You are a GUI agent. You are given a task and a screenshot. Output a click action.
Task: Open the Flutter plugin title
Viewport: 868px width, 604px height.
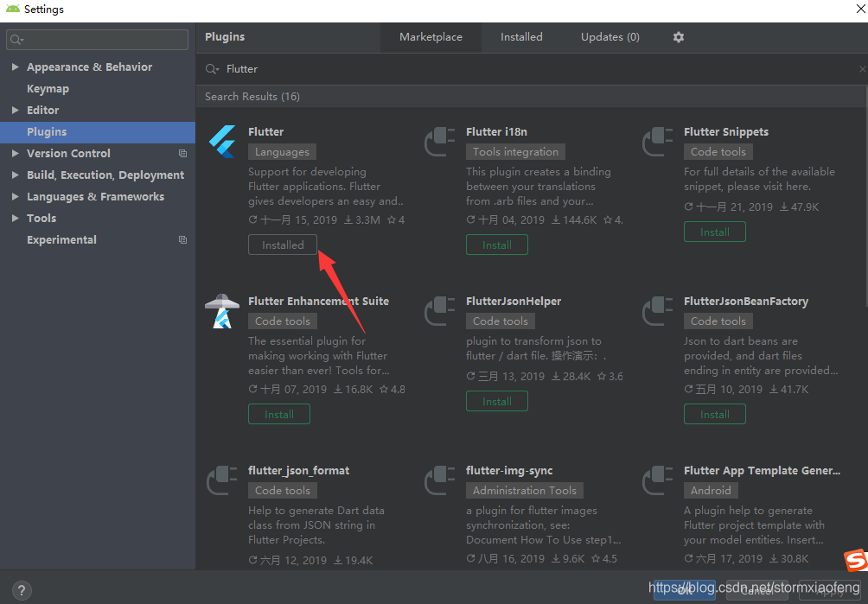[x=265, y=131]
